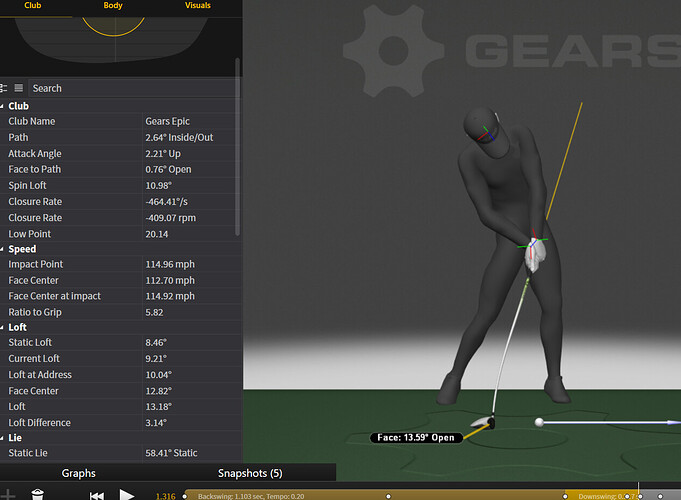Collapse the Loft section
The width and height of the screenshot is (681, 500).
click(2, 327)
